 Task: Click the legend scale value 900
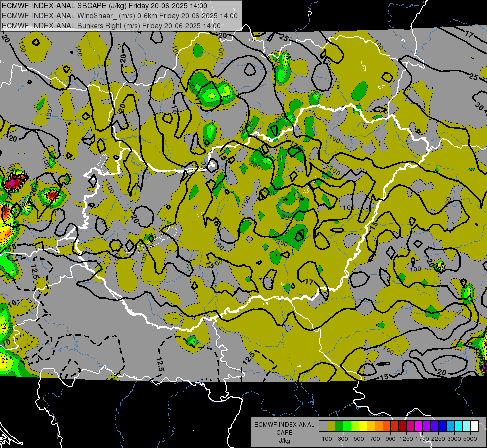point(390,439)
